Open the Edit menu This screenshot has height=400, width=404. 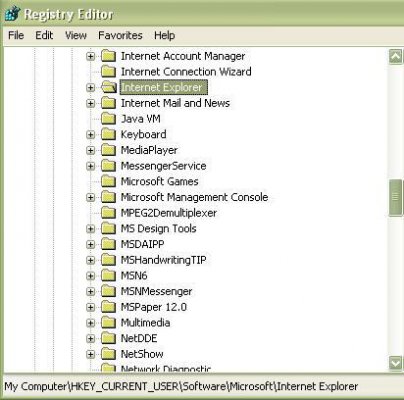[x=44, y=35]
